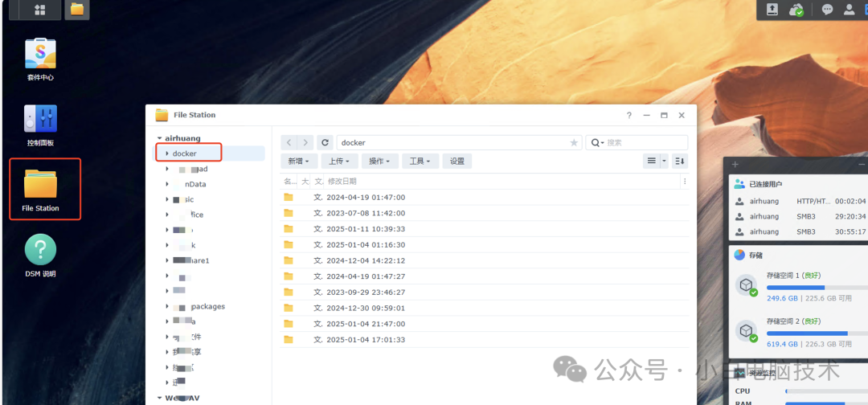Click the 存储空间 2 usage bar
Screen dimensions: 868x405
point(817,333)
